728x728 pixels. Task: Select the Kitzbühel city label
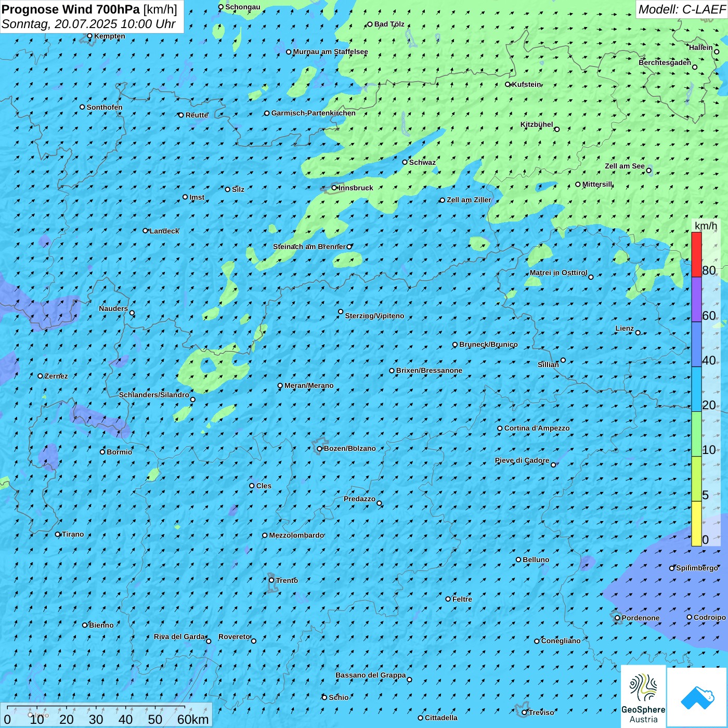pyautogui.click(x=537, y=124)
